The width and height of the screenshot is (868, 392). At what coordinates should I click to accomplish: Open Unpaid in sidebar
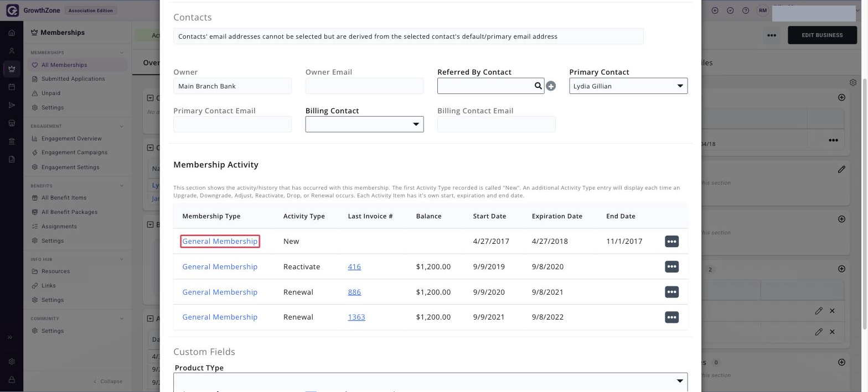51,93
